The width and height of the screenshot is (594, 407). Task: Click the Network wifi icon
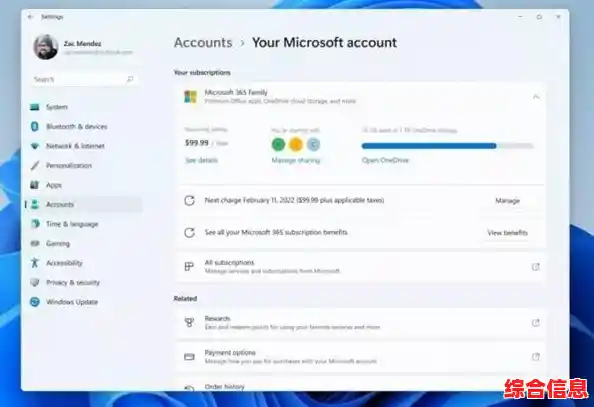34,146
